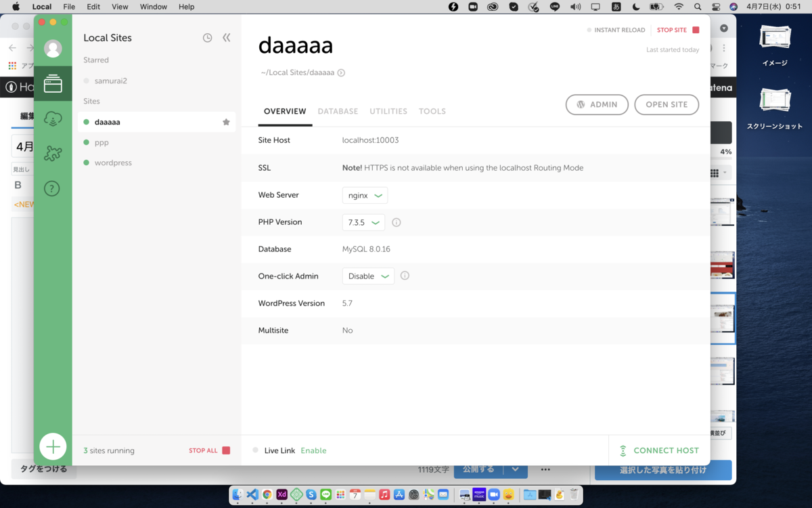Switch to the DATABASE tab
Screen dimensions: 812x508
tap(338, 111)
